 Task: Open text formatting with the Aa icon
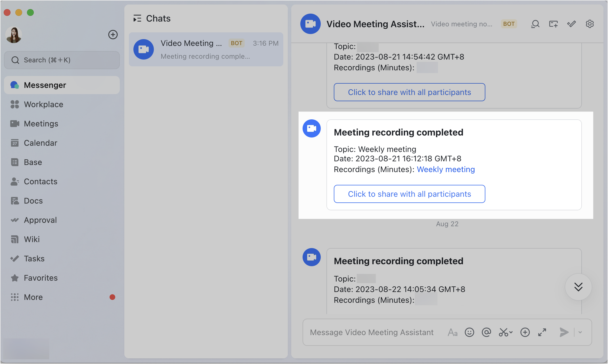click(x=453, y=332)
